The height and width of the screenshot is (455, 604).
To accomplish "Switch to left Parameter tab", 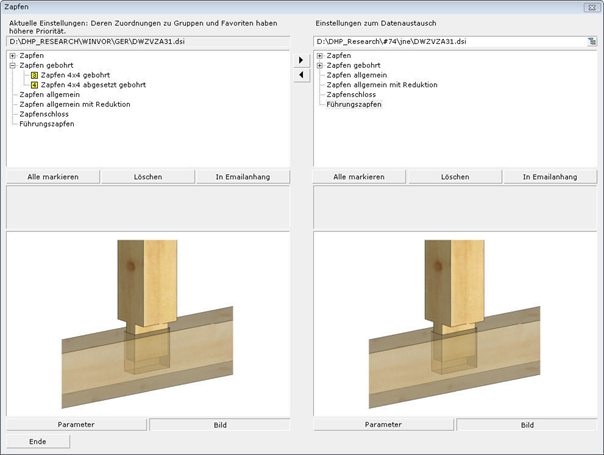I will coord(76,424).
